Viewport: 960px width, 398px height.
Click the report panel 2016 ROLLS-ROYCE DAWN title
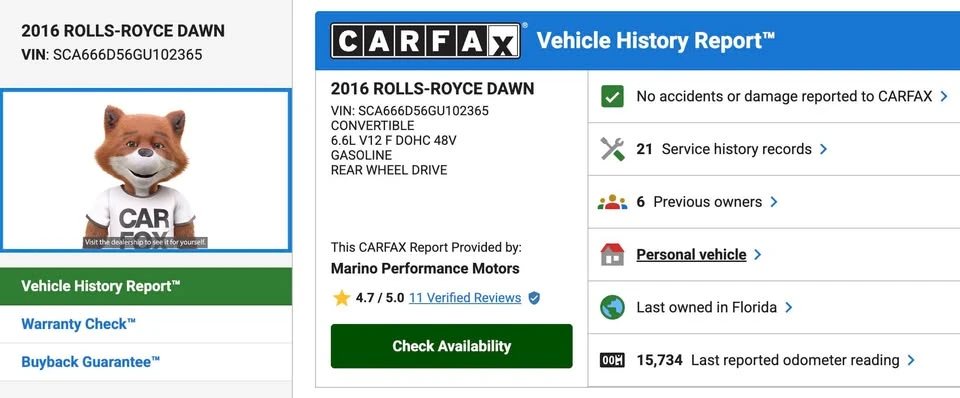click(432, 88)
